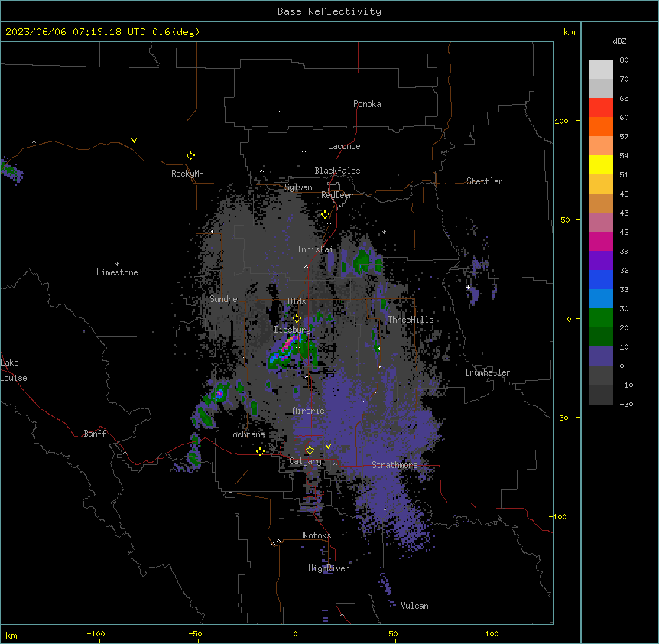
Task: Select the magenta 39-42 dBZ swatch
Action: point(601,241)
